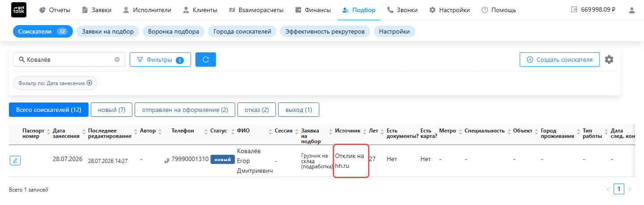Image resolution: width=644 pixels, height=205 pixels.
Task: Click Всего 1 записей footer text
Action: (29, 190)
